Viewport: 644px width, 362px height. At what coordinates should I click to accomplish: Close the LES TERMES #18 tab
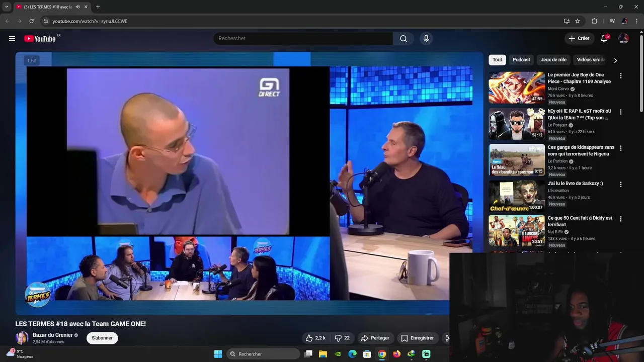(x=86, y=7)
